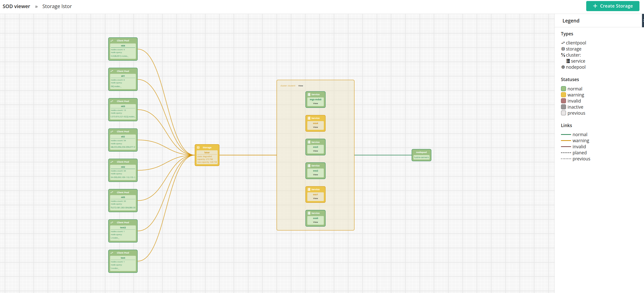Click the s01 Client Pool arrows icon
Viewport: 644px width, 293px height.
(112, 71)
